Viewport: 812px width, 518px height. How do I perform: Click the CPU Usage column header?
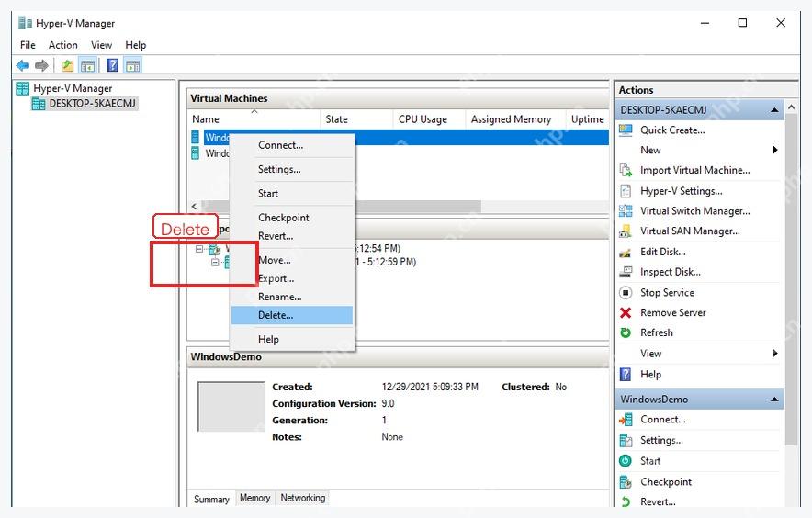pyautogui.click(x=429, y=119)
